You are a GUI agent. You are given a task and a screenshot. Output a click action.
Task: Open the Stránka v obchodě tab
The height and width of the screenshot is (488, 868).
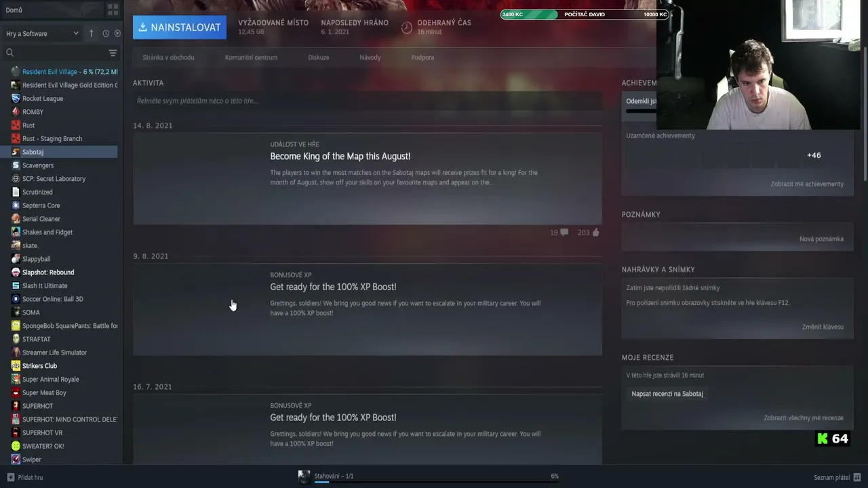point(168,58)
